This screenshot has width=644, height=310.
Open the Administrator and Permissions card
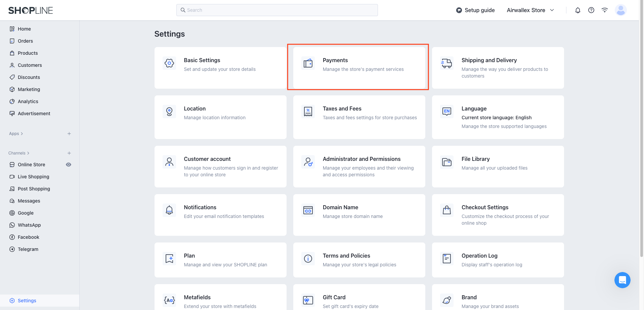(359, 166)
